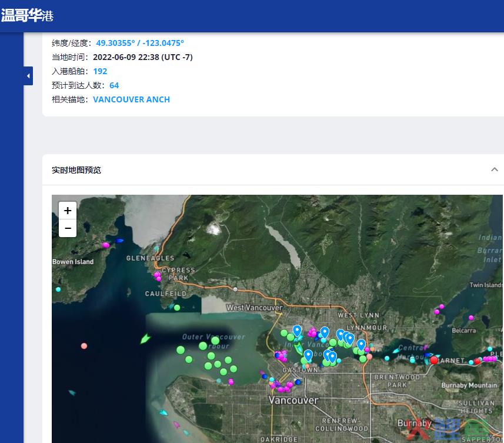Click the local time value 2022-06-09 22:38 (UTC -7)
The width and height of the screenshot is (504, 443).
click(x=143, y=57)
